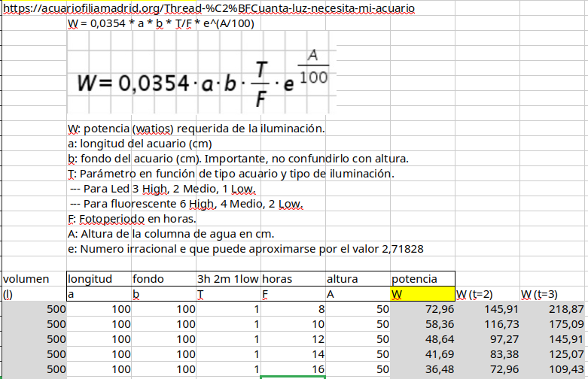Image resolution: width=588 pixels, height=379 pixels.
Task: Select the text formula cell above image
Action: click(x=161, y=23)
